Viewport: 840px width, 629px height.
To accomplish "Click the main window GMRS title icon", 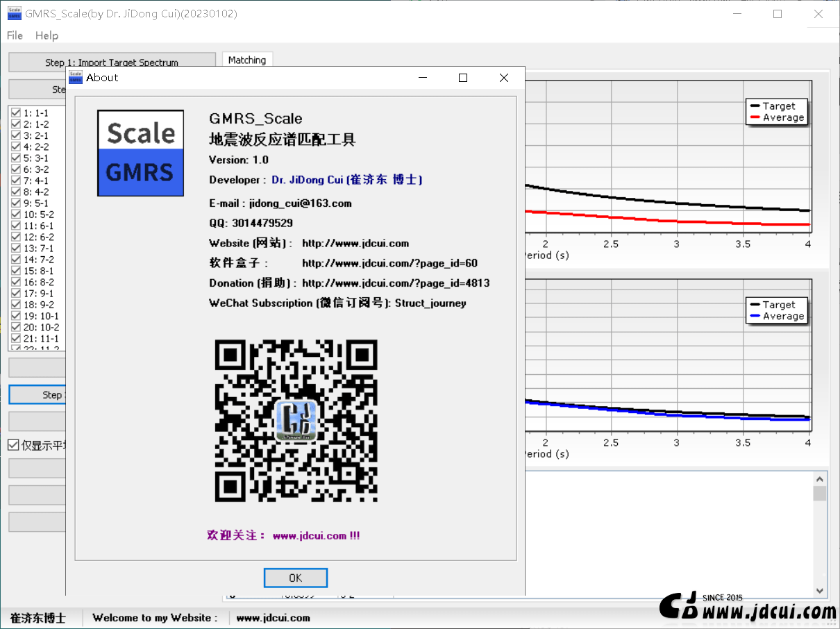I will [14, 13].
